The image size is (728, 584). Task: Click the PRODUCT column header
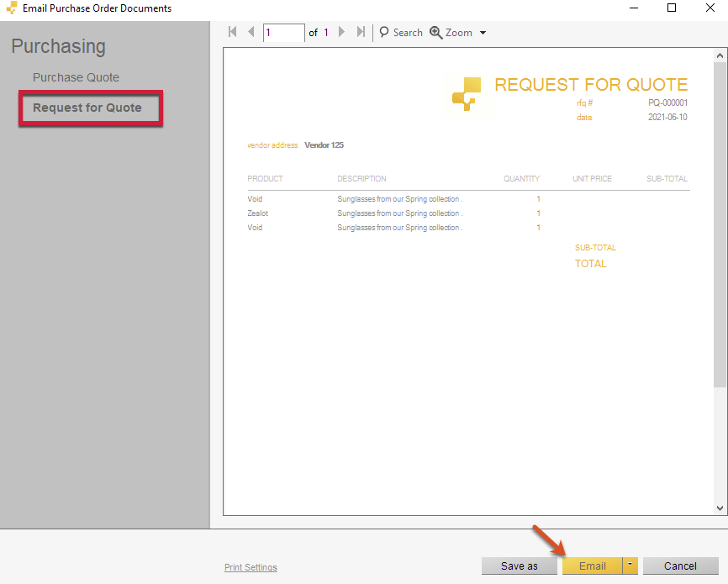(x=265, y=179)
